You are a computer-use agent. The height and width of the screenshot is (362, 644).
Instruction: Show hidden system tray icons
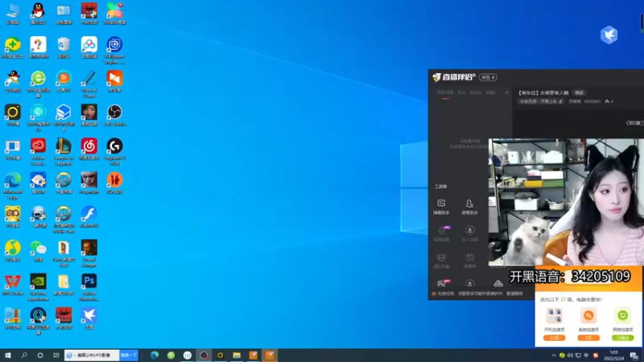coord(554,356)
